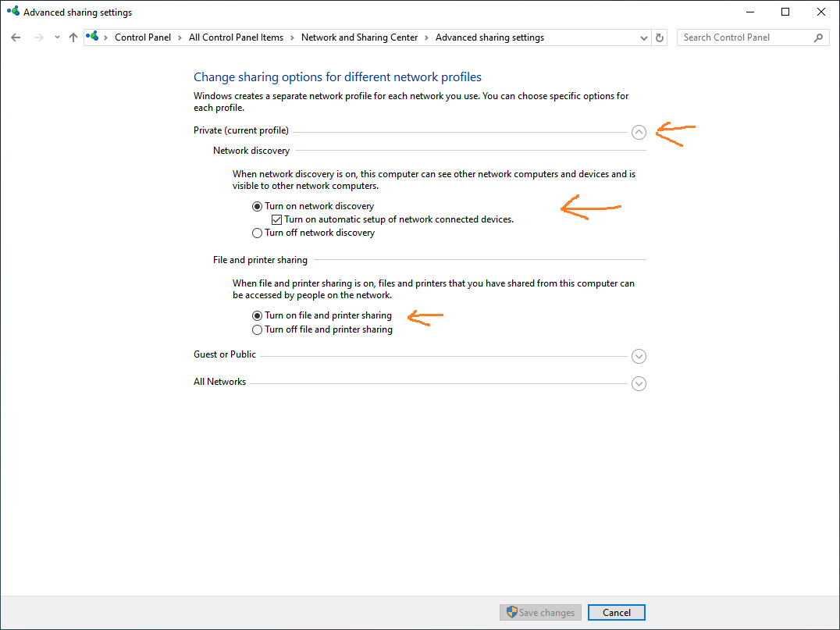
Task: Expand the All Networks section
Action: [x=639, y=383]
